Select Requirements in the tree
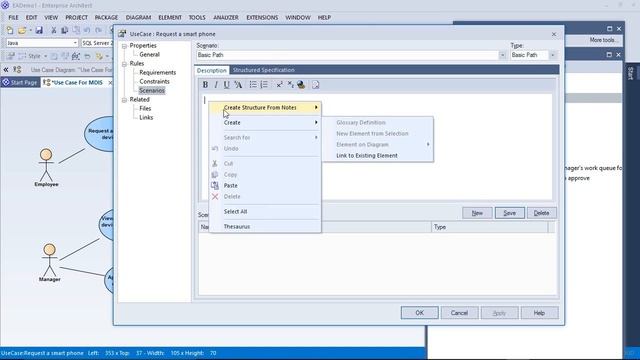Screen dimensions: 640x360 158,73
